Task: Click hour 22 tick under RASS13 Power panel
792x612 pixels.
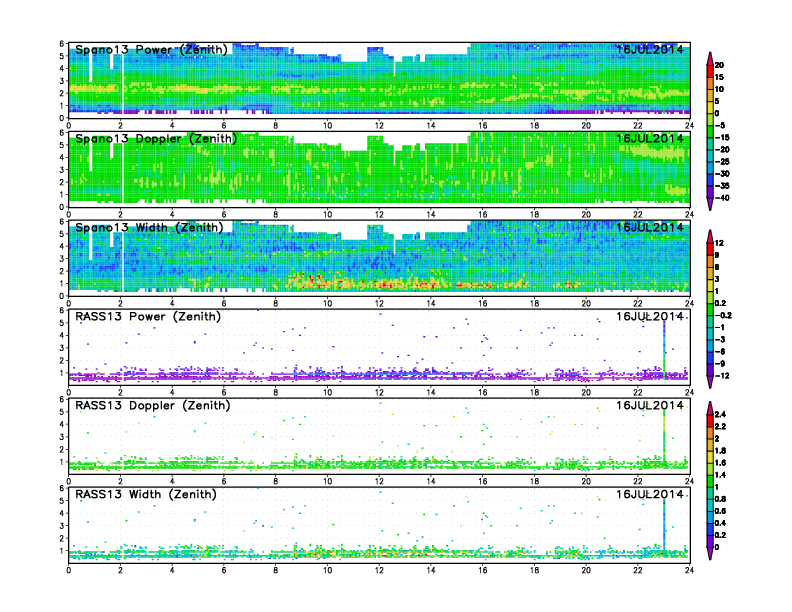Action: 637,392
